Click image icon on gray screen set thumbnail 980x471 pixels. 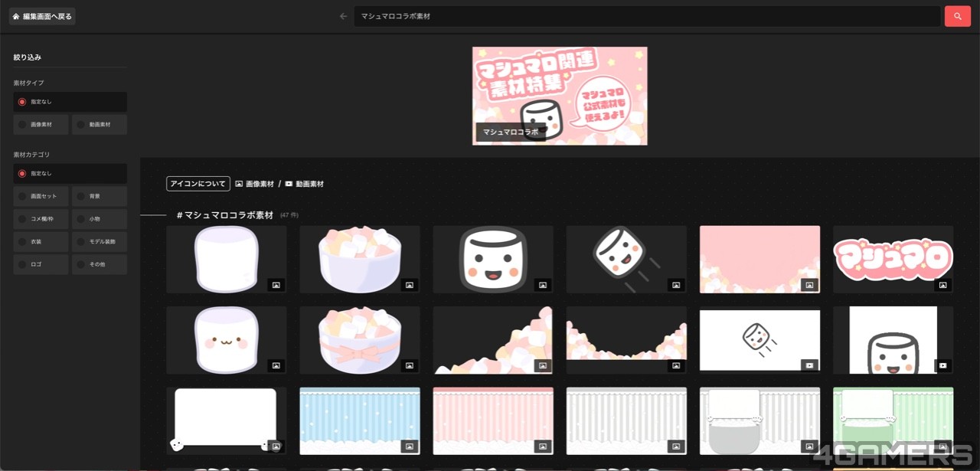[809, 446]
